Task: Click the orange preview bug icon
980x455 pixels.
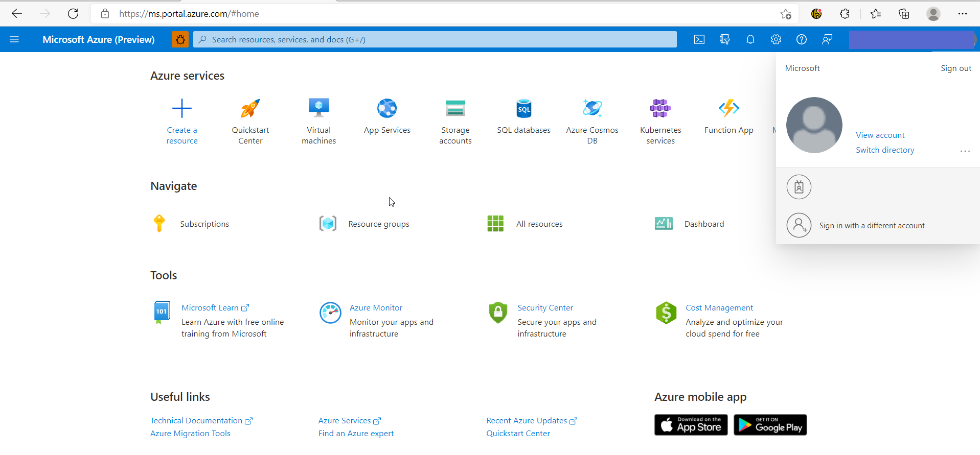Action: click(x=180, y=39)
